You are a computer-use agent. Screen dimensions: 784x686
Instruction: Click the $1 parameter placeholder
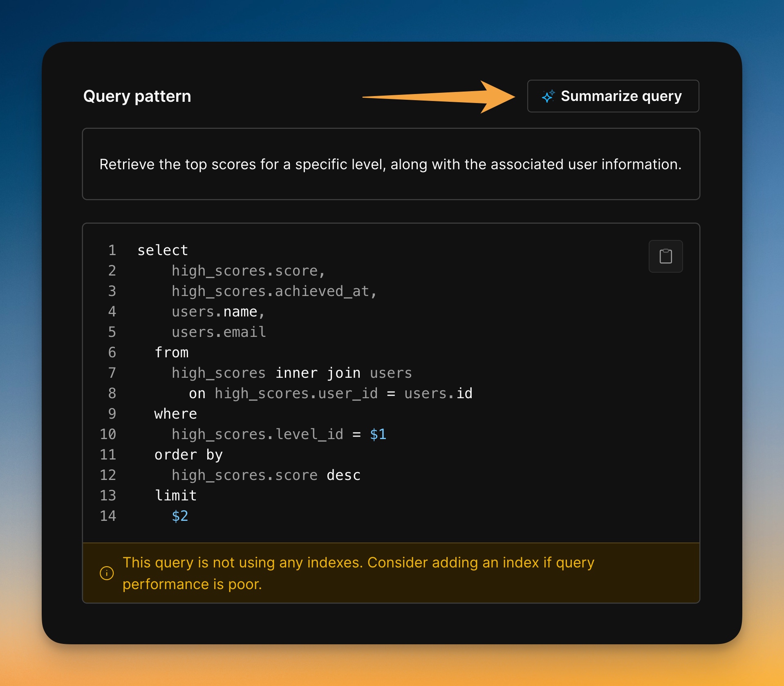click(378, 434)
